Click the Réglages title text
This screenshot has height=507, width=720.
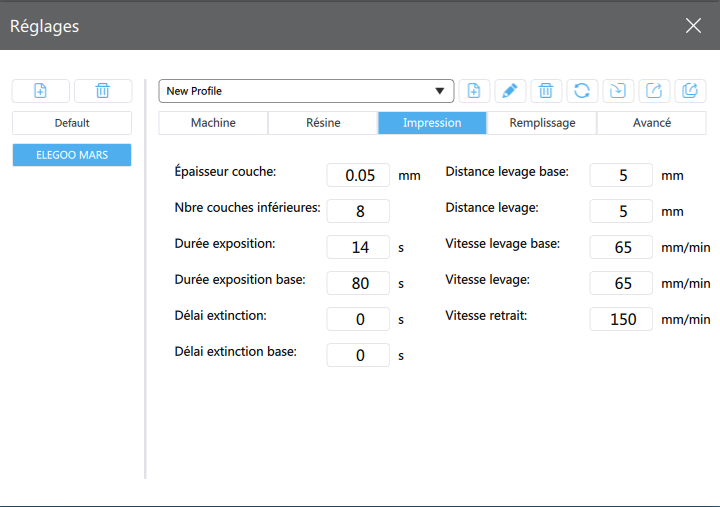tap(45, 26)
